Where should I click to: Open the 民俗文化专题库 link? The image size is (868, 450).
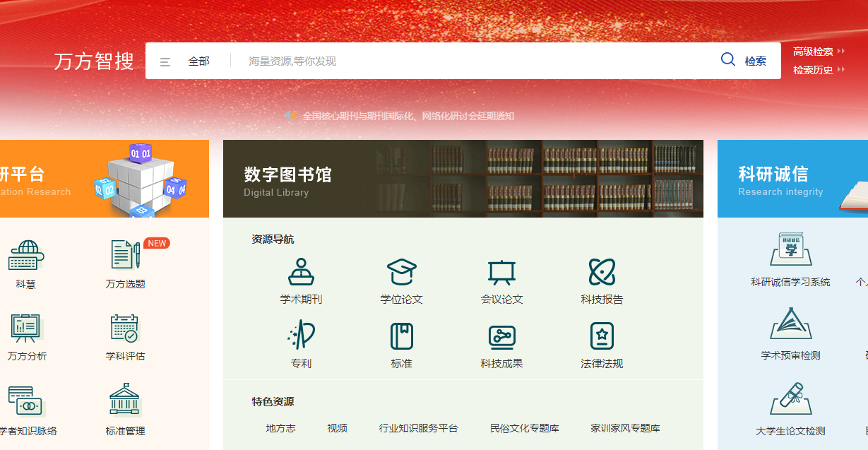(x=524, y=428)
